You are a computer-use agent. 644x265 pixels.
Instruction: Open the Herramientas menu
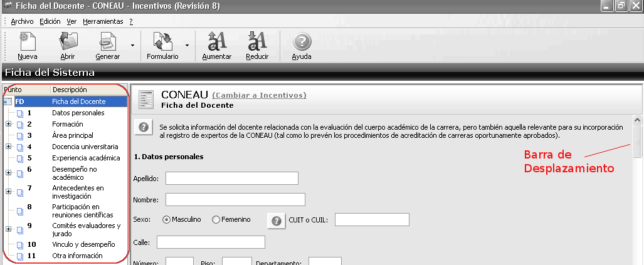pyautogui.click(x=103, y=21)
